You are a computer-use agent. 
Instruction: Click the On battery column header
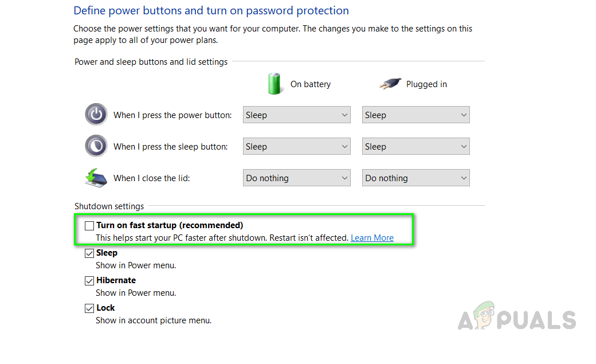click(310, 84)
